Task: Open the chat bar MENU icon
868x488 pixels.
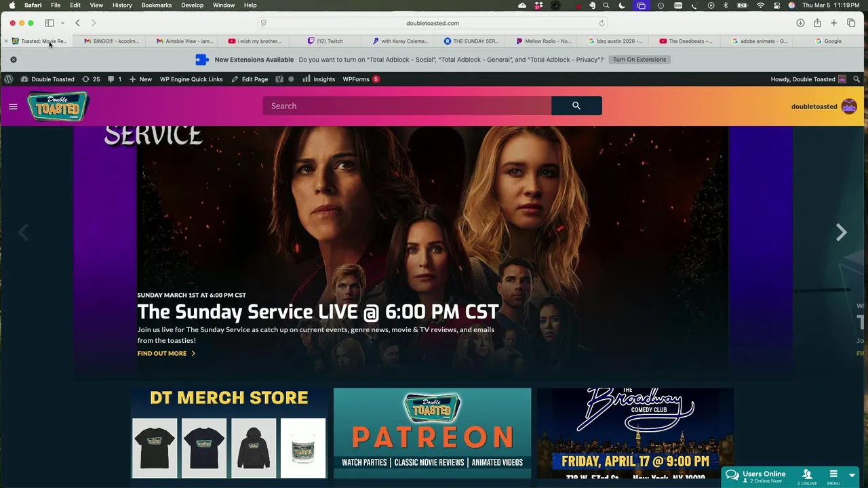Action: pos(833,476)
